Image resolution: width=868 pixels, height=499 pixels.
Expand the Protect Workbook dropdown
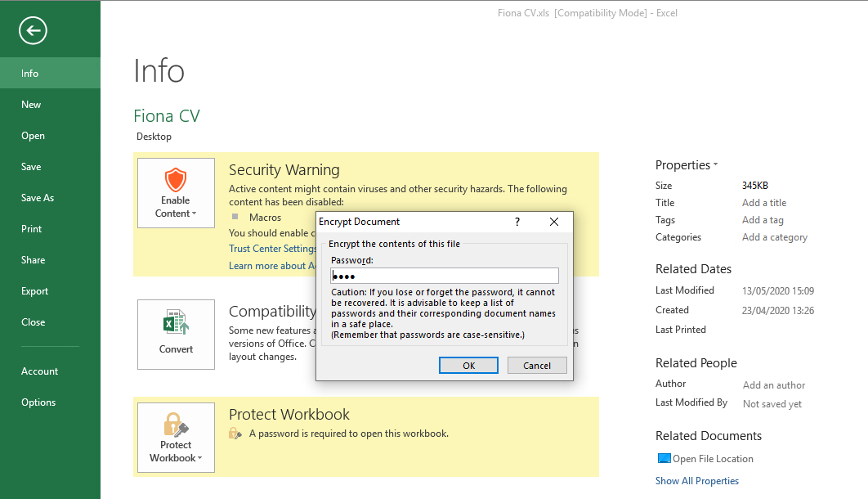click(176, 438)
